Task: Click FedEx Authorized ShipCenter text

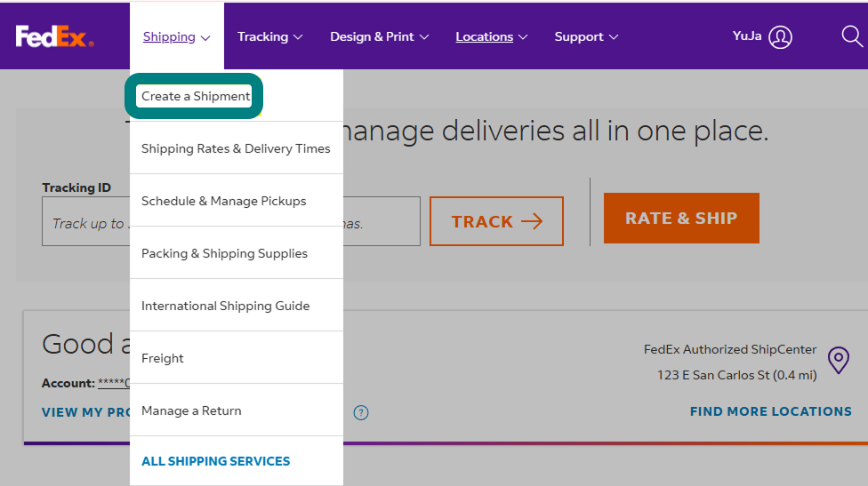Action: tap(729, 349)
